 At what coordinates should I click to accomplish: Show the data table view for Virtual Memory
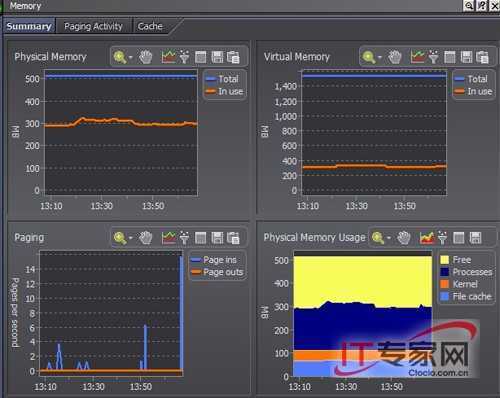point(450,57)
